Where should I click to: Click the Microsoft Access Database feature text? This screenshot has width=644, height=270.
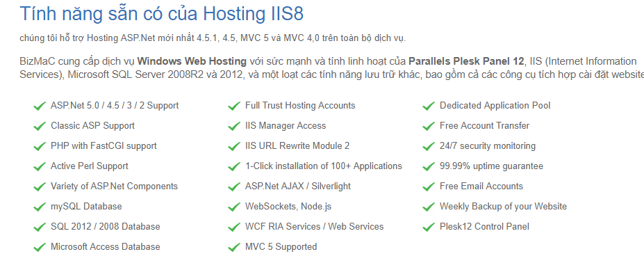coord(105,247)
